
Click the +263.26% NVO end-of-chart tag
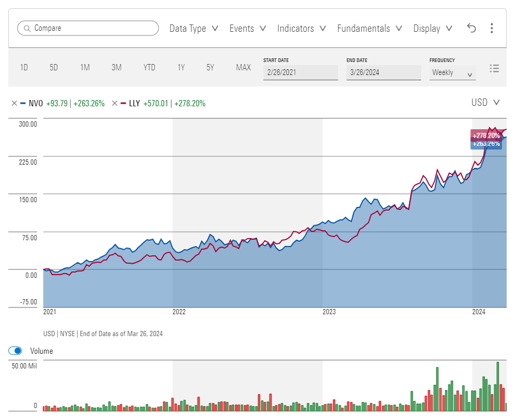point(486,144)
